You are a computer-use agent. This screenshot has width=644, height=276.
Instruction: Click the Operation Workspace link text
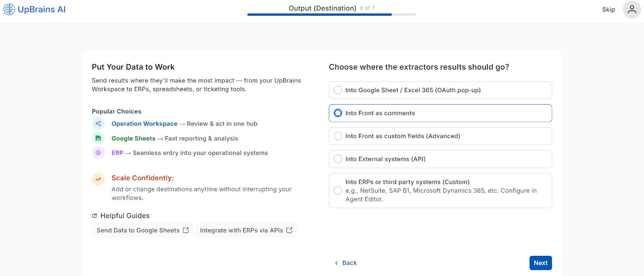click(x=144, y=124)
